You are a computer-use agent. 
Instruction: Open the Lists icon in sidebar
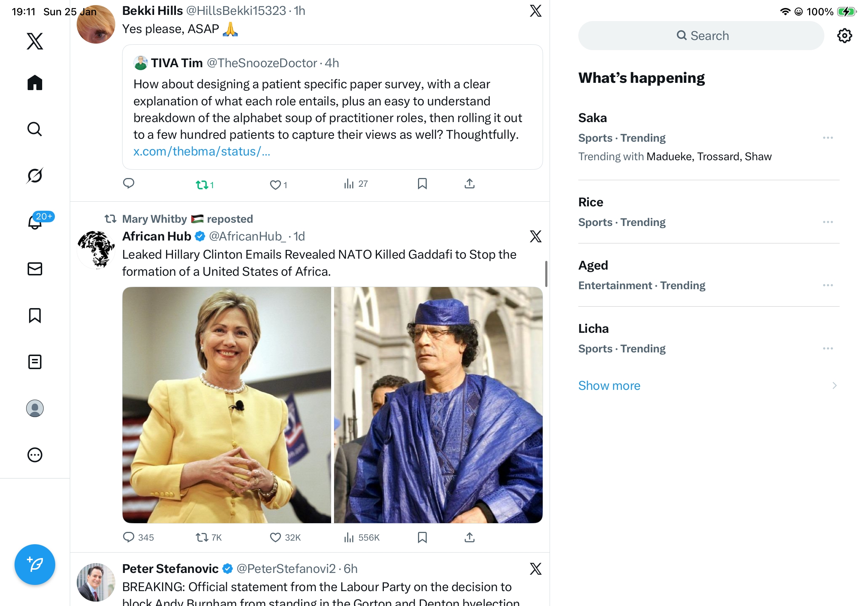coord(35,362)
